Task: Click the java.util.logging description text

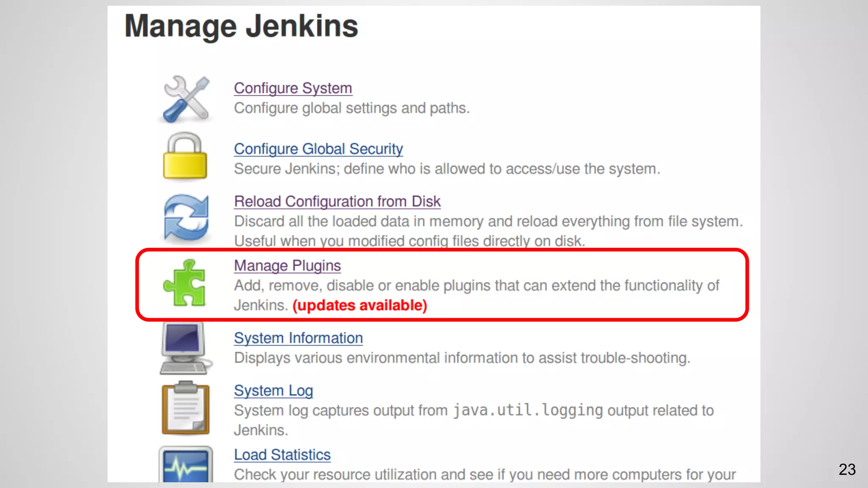Action: point(527,410)
